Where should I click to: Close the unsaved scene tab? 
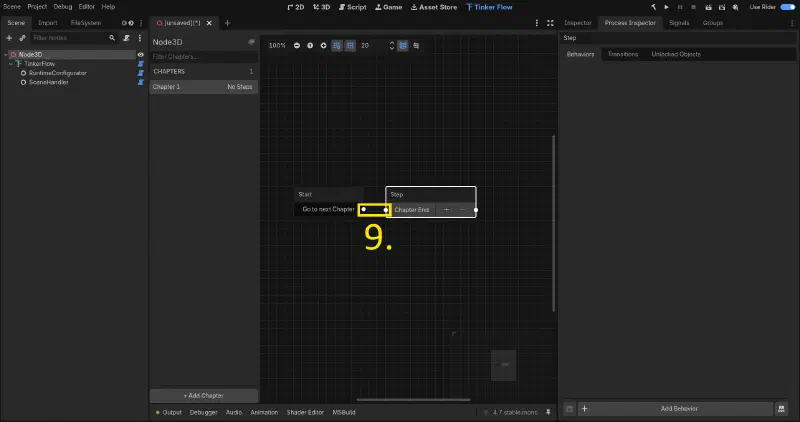pyautogui.click(x=209, y=23)
